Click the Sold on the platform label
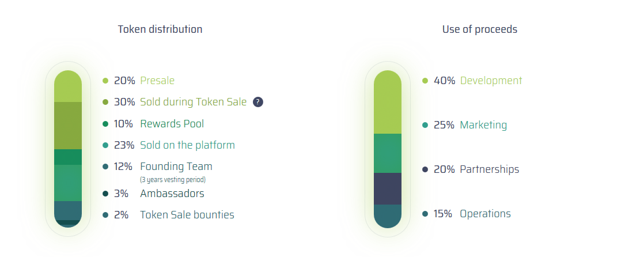 [x=187, y=145]
